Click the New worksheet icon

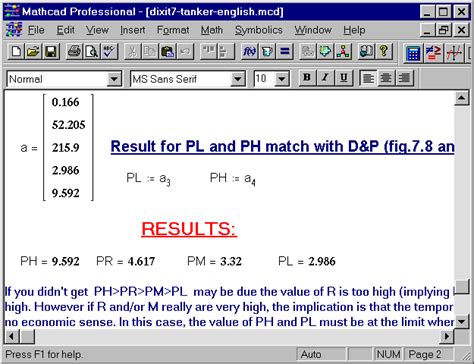pos(16,52)
